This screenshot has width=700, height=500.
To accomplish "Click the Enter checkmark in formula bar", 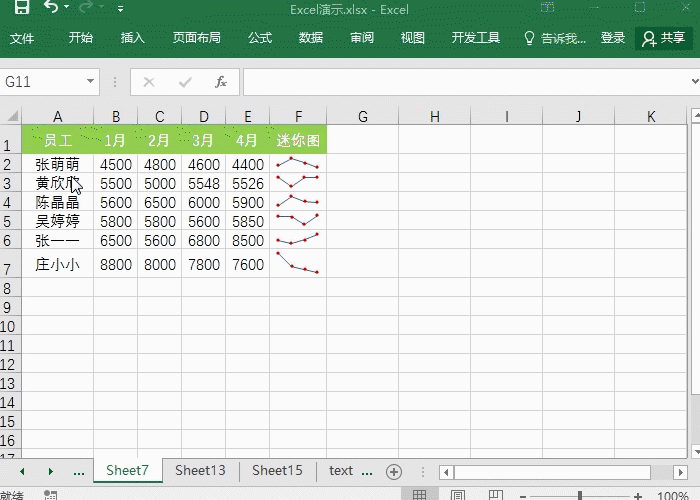I will click(185, 82).
